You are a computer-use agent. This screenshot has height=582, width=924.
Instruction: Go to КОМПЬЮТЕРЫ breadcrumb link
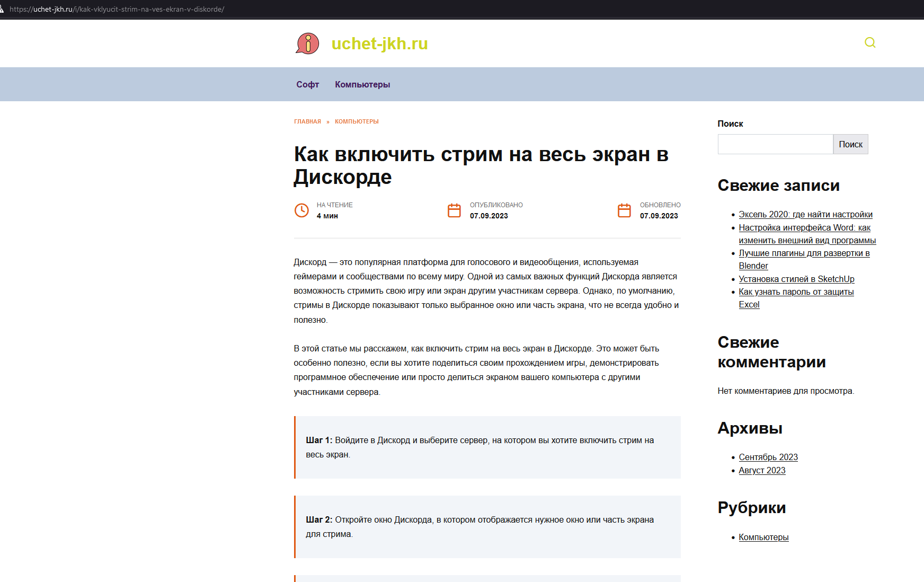tap(357, 121)
